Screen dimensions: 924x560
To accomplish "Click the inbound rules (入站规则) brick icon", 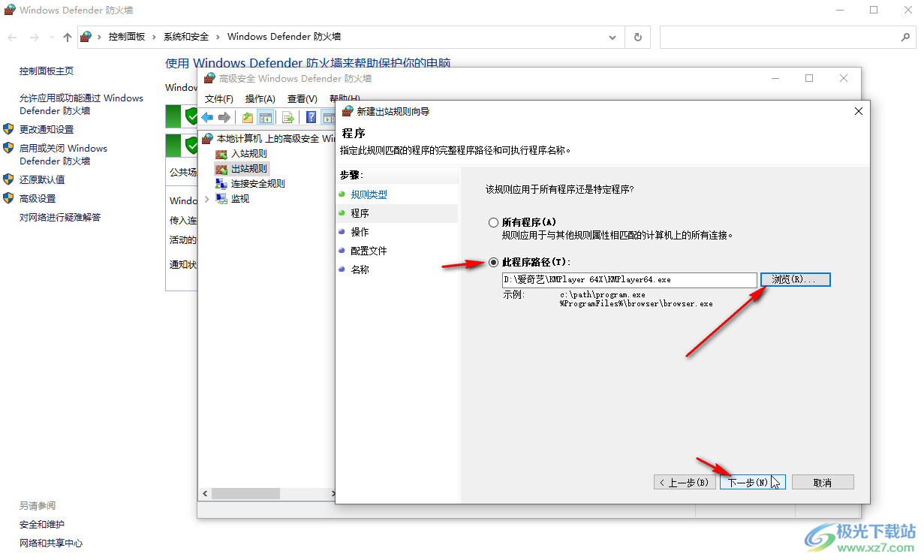I will pos(221,154).
